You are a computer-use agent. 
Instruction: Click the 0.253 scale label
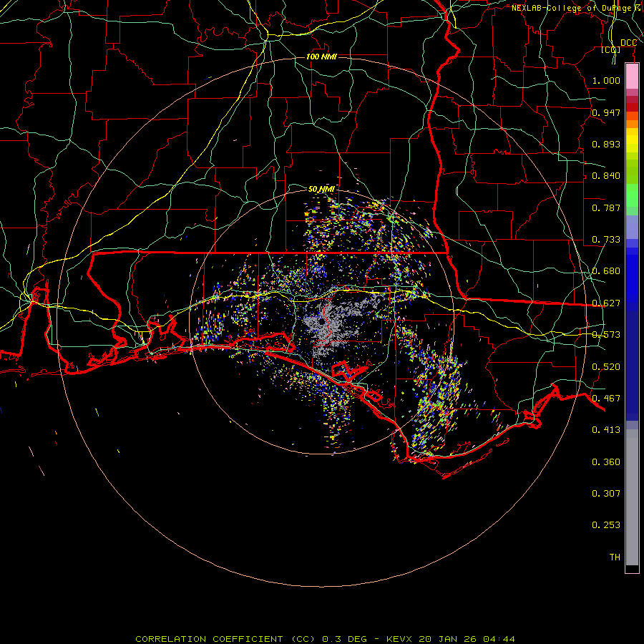[x=606, y=525]
